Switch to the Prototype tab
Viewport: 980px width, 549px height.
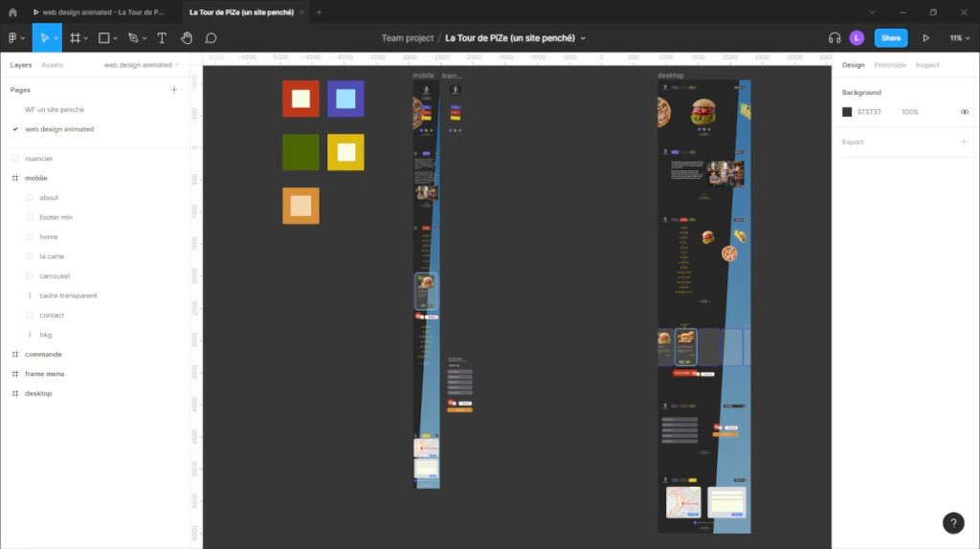(889, 65)
